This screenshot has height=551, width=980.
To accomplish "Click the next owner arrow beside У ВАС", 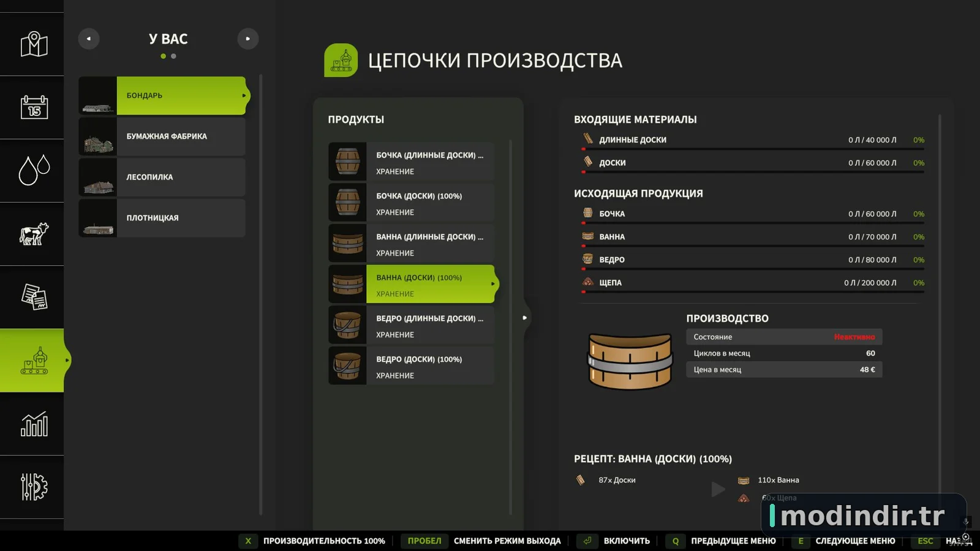I will pyautogui.click(x=248, y=39).
